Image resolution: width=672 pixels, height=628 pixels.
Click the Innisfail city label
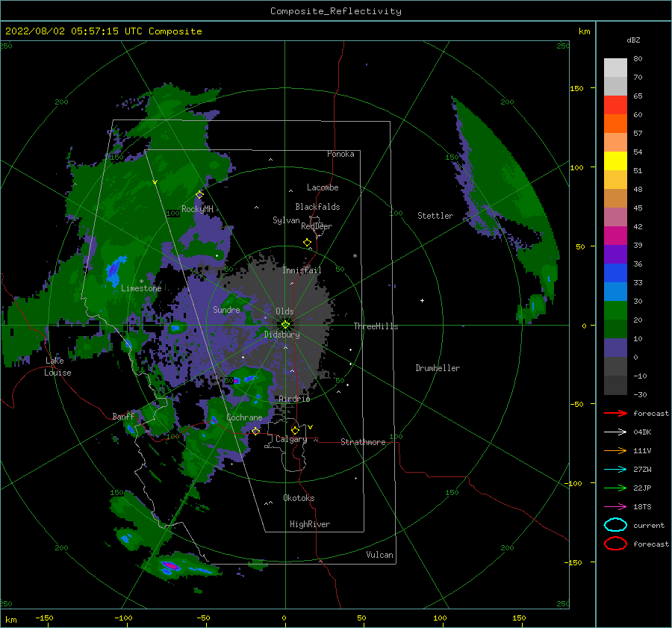302,270
